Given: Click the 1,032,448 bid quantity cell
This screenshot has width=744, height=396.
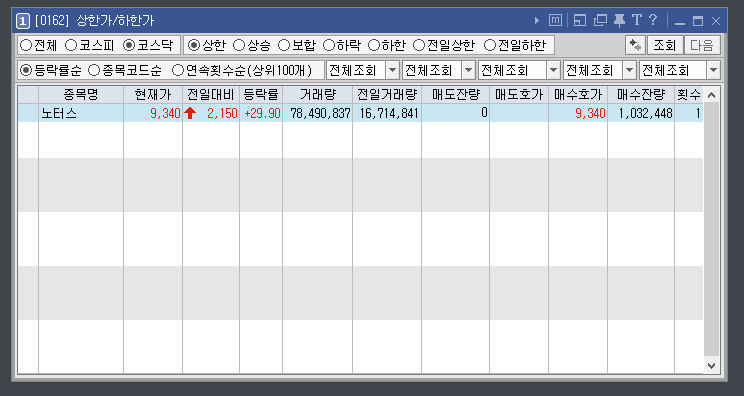Looking at the screenshot, I should 641,113.
